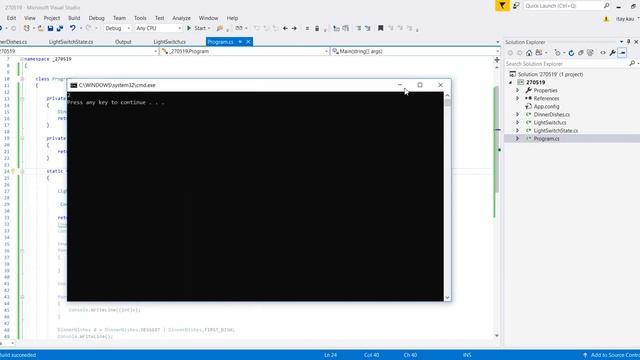640x360 pixels.
Task: Switch to the Output tab
Action: coord(123,42)
